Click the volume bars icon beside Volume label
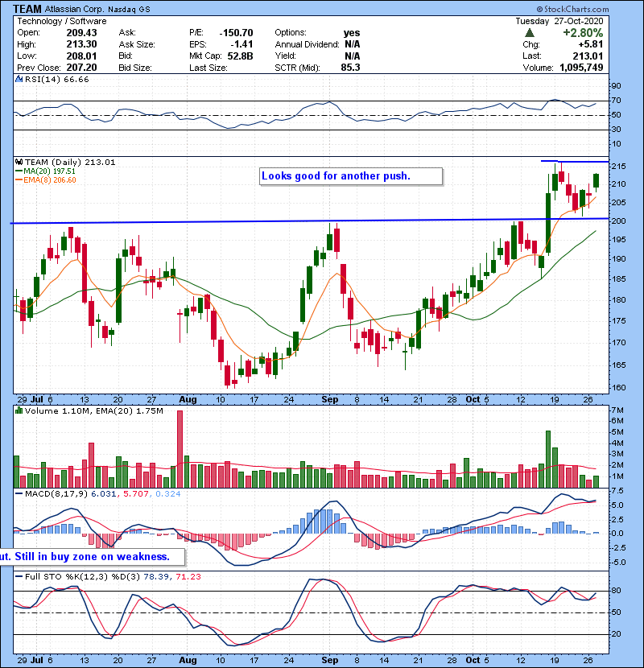 coord(19,410)
